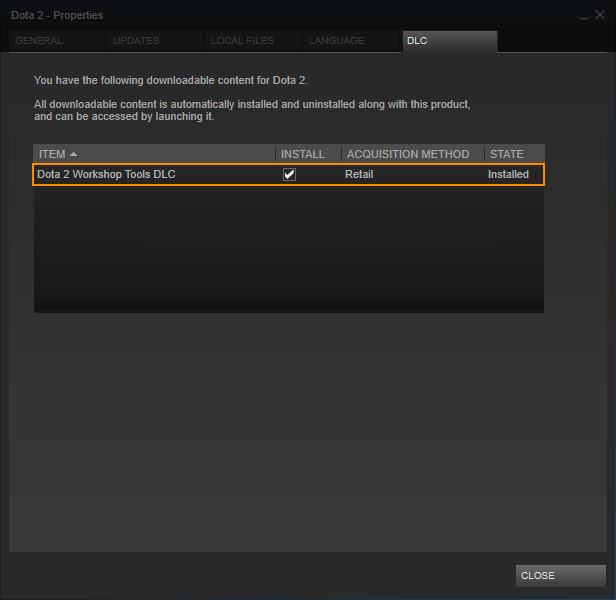Minimize the Dota 2 Properties window
The width and height of the screenshot is (616, 600).
click(584, 16)
